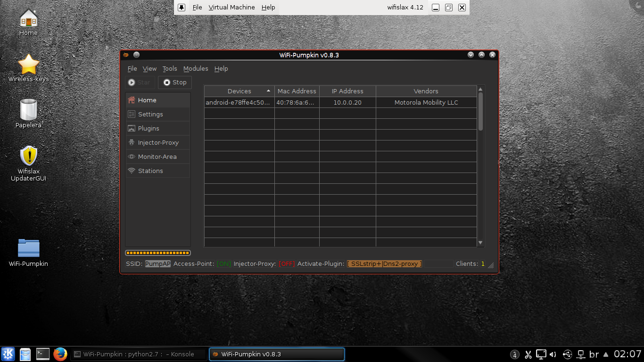Open volume control tray icon
The image size is (644, 362).
pos(553,354)
